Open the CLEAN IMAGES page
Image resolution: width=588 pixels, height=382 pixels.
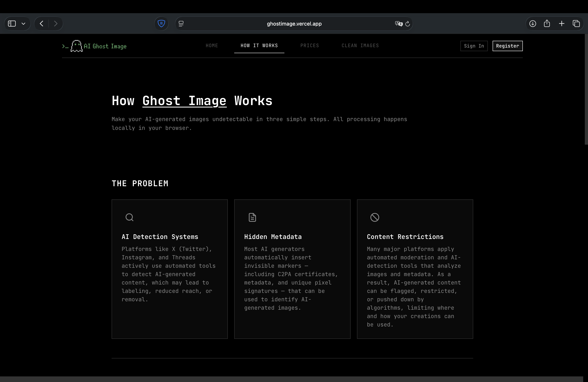tap(360, 45)
